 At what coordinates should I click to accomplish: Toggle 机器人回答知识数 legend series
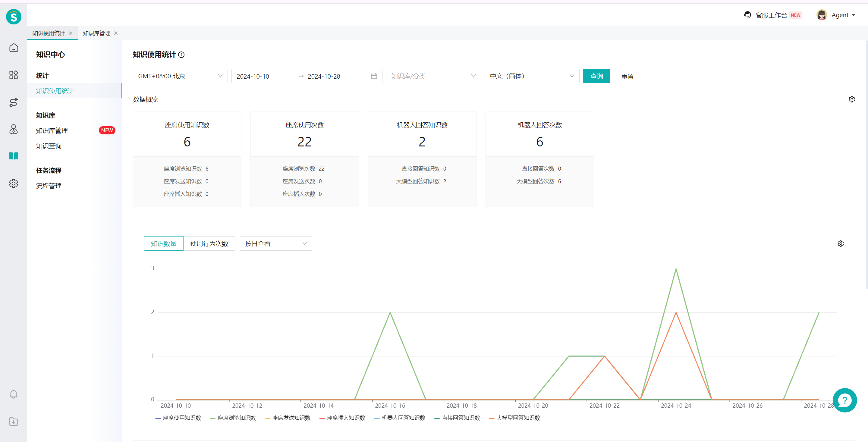point(400,418)
